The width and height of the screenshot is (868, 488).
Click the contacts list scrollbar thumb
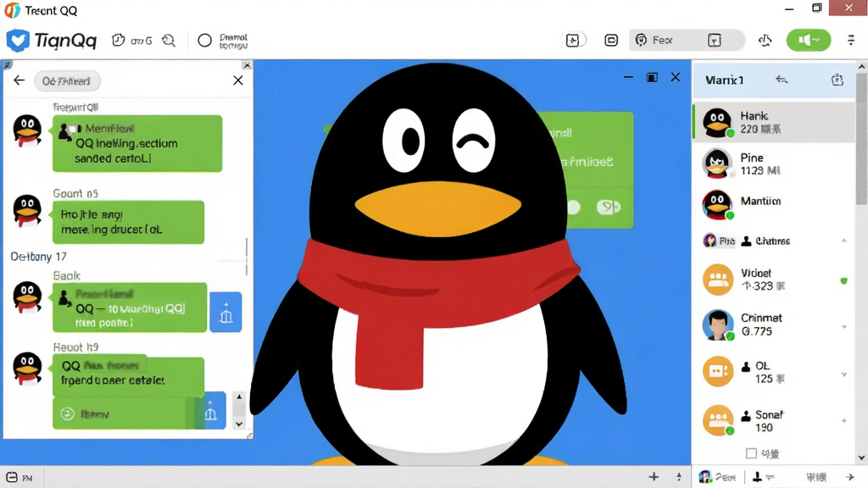click(861, 138)
